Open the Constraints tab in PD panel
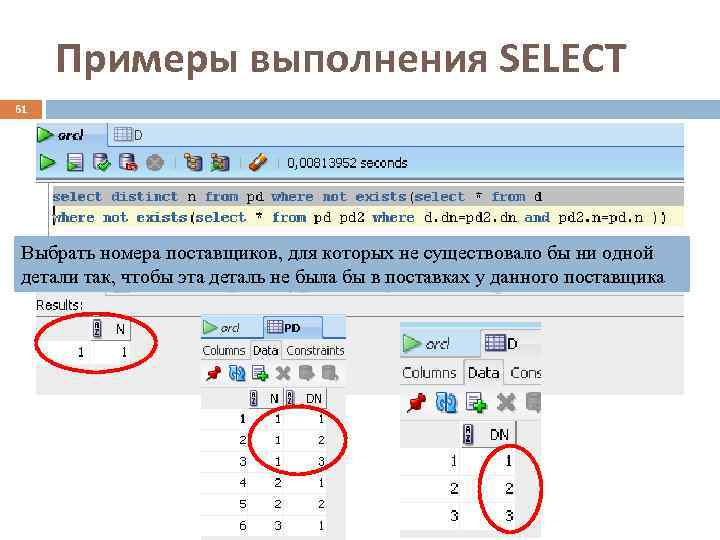 [x=315, y=351]
